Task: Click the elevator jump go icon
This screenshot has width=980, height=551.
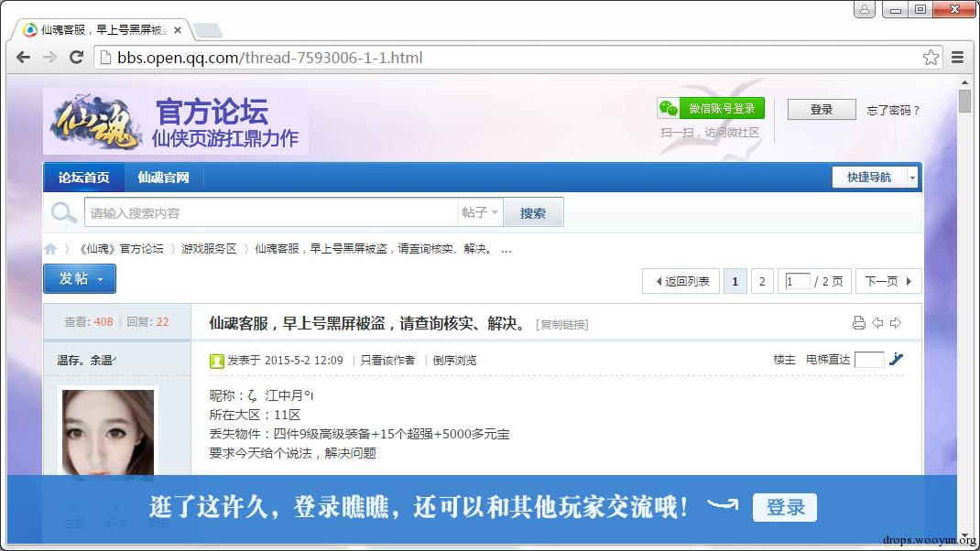Action: 896,359
